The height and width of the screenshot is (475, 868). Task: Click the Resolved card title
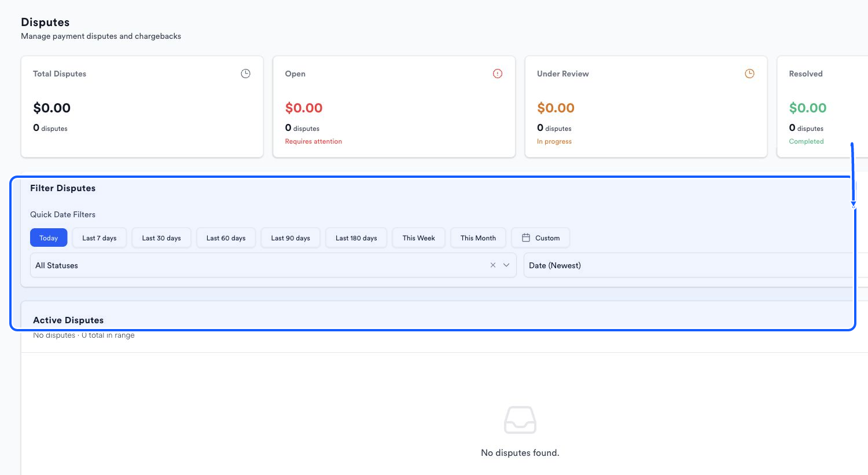tap(806, 74)
